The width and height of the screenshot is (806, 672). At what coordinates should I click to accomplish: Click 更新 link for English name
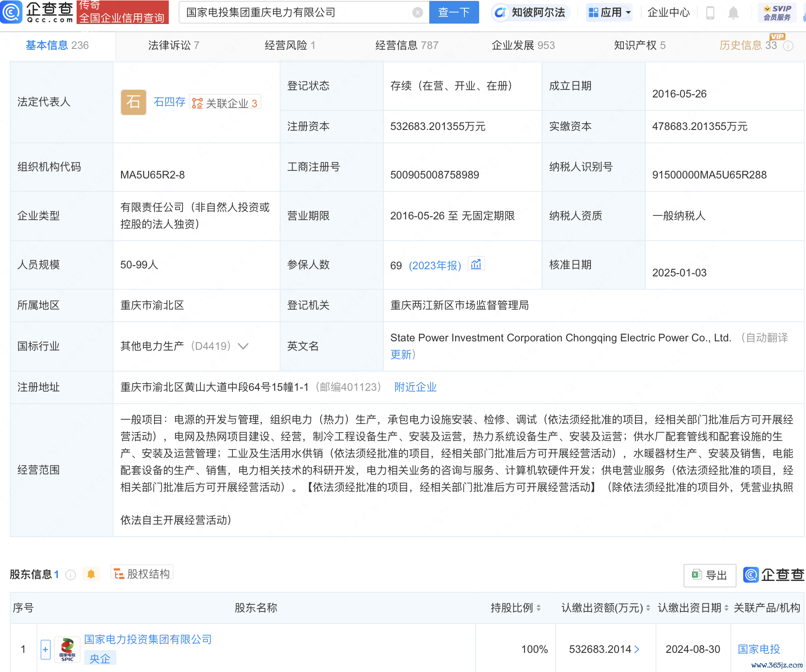[x=401, y=354]
